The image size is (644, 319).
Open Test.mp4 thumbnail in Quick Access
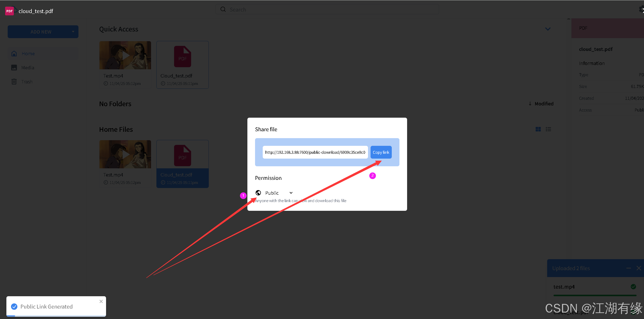pos(125,55)
